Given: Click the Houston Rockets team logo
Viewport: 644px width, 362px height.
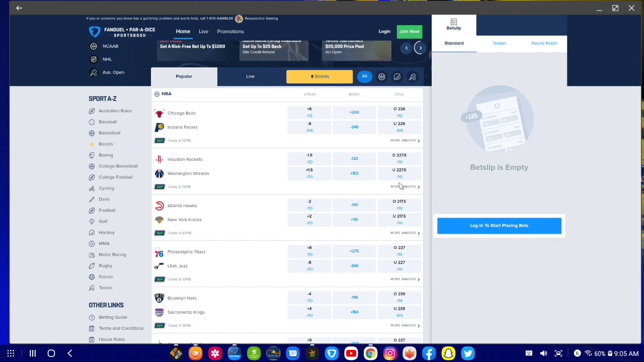Looking at the screenshot, I should 159,159.
